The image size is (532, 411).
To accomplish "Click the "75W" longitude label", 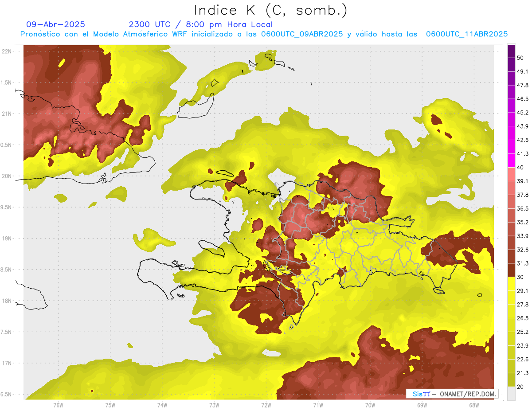I will tap(110, 405).
